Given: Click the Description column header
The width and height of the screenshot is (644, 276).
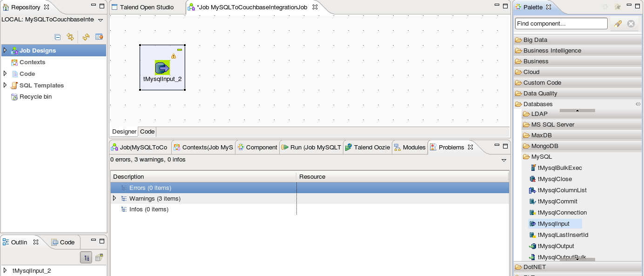Looking at the screenshot, I should pos(203,177).
